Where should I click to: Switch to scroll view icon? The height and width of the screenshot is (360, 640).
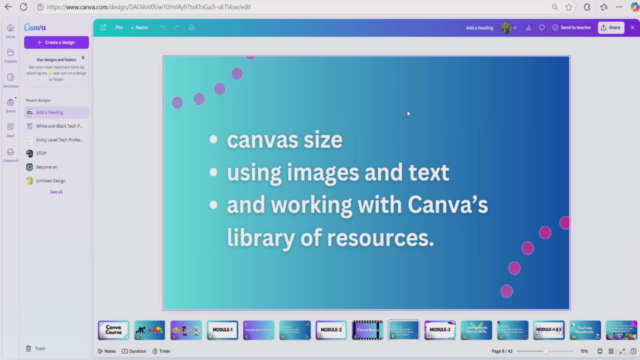[x=600, y=351]
